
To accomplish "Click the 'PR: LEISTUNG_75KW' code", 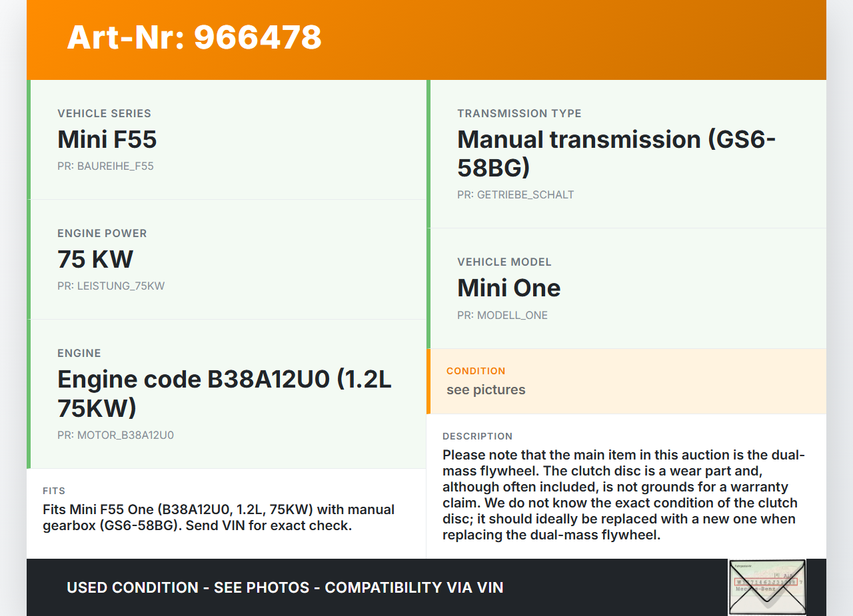I will coord(111,286).
